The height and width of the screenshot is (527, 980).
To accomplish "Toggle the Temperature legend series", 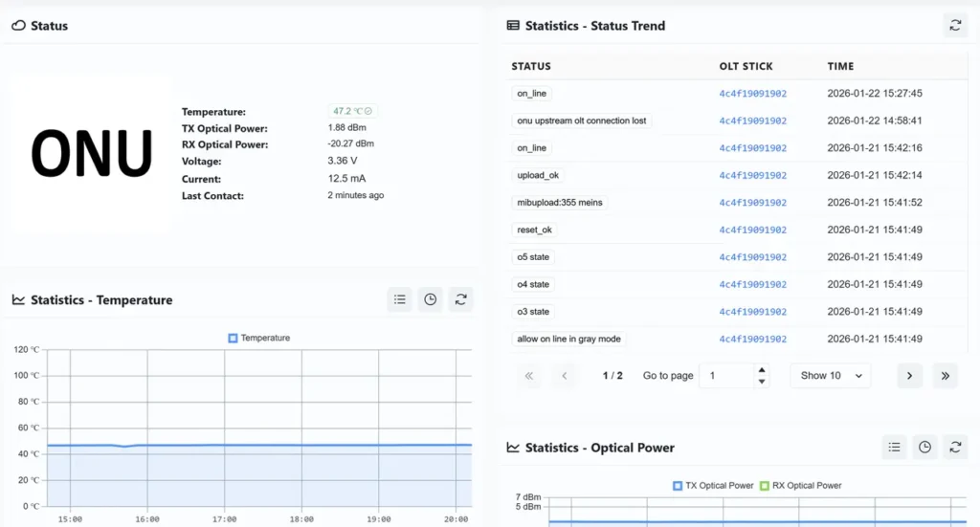I will pos(258,338).
